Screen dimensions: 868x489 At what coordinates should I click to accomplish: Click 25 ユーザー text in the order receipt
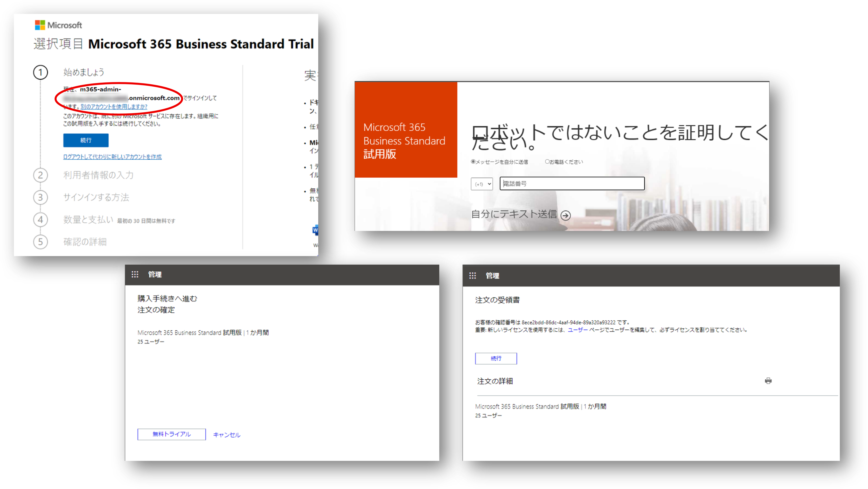pos(489,416)
